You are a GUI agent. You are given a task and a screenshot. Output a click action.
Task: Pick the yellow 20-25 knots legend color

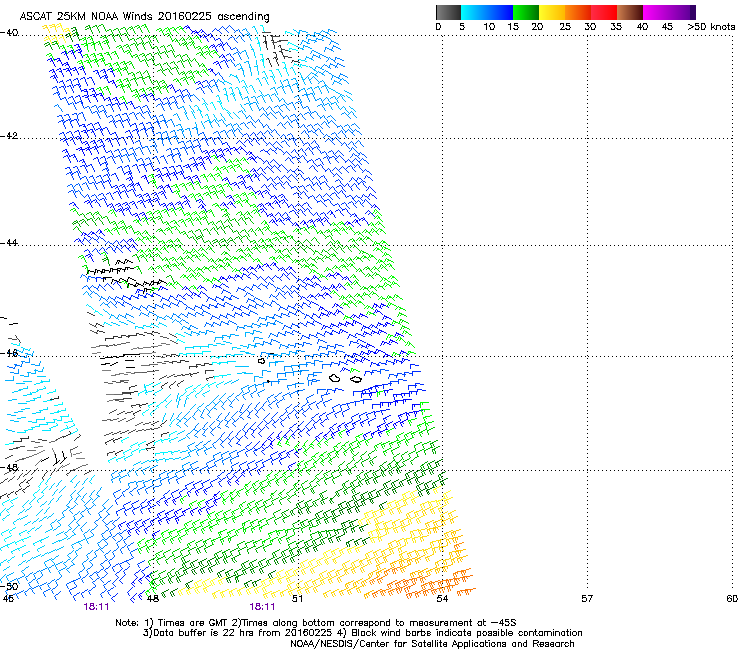(552, 12)
